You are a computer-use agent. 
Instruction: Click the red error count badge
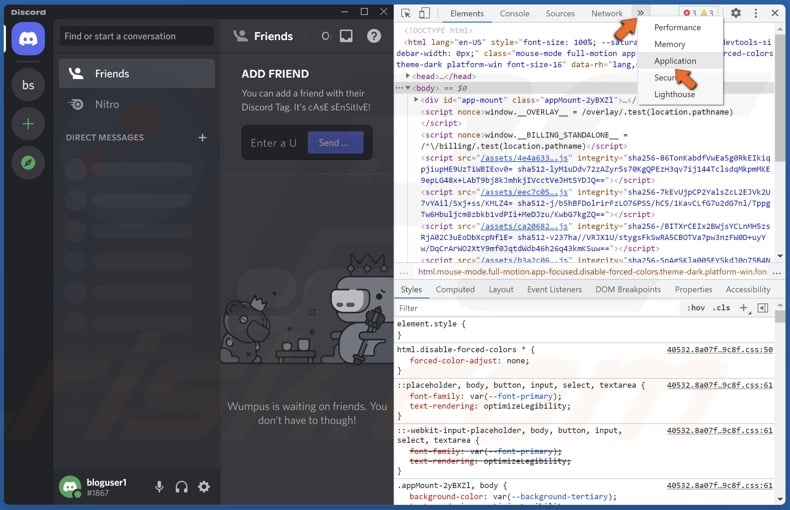pyautogui.click(x=690, y=13)
